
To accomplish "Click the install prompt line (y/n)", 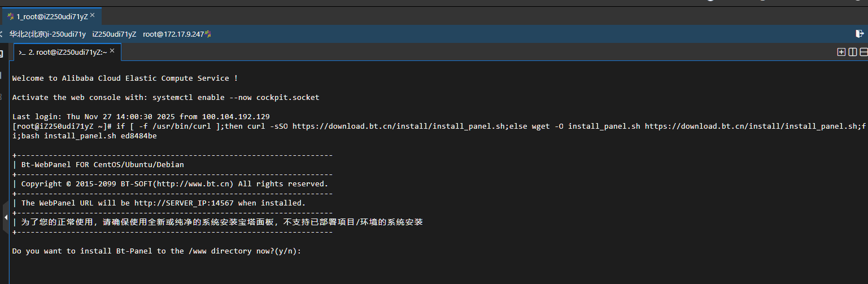I will pos(157,251).
